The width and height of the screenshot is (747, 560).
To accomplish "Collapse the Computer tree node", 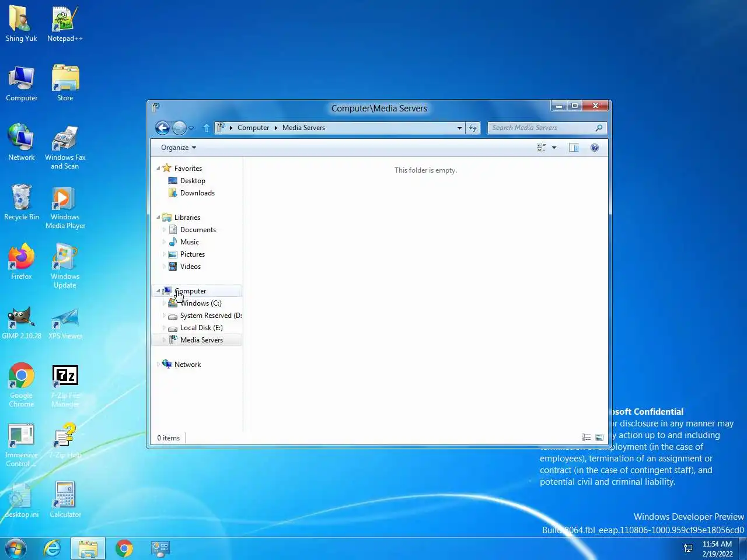I will pyautogui.click(x=158, y=291).
